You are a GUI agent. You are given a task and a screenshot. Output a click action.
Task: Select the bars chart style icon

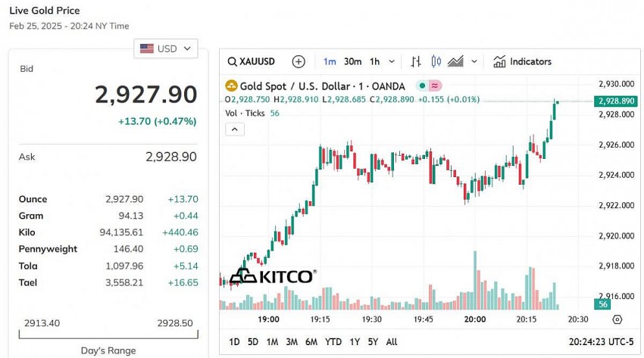416,61
